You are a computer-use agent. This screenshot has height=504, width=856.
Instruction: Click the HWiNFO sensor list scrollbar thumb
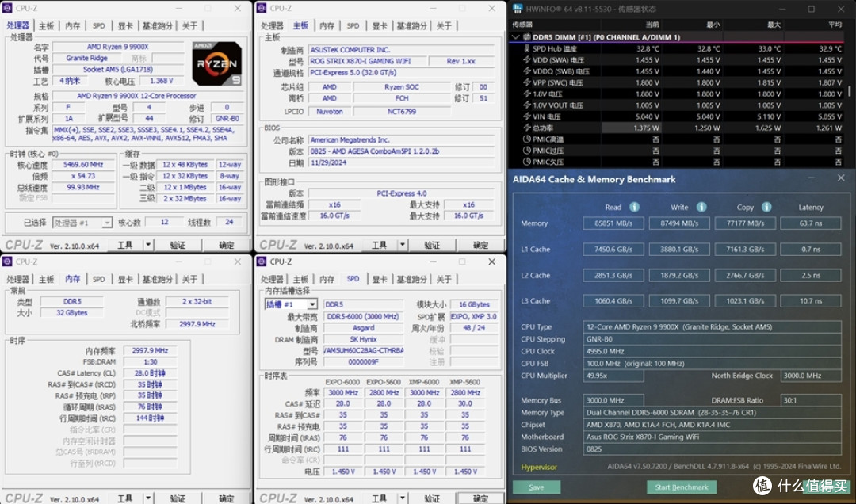848,91
